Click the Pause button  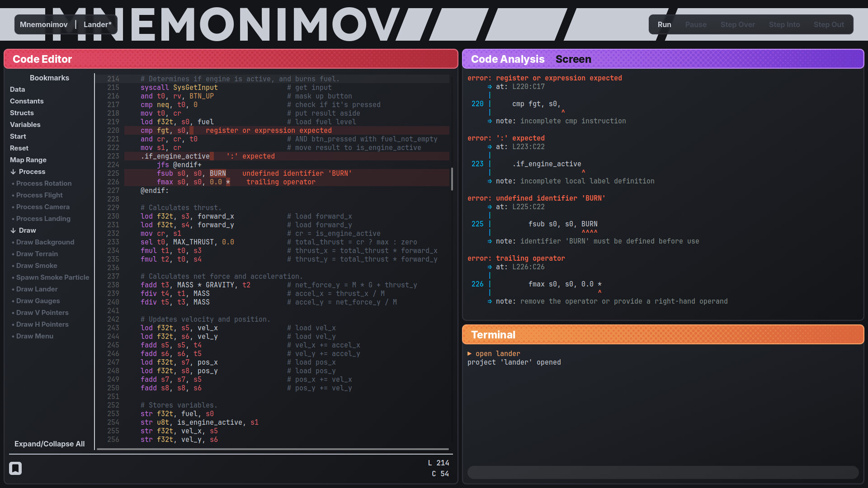tap(695, 24)
